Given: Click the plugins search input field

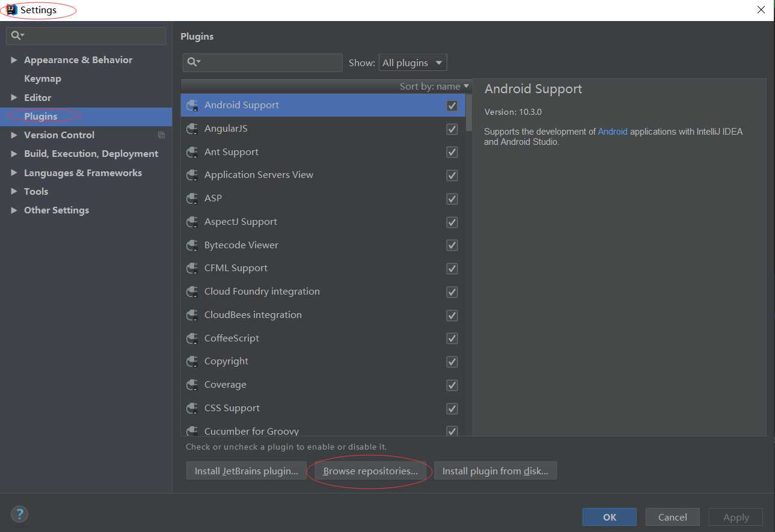Looking at the screenshot, I should (x=262, y=63).
